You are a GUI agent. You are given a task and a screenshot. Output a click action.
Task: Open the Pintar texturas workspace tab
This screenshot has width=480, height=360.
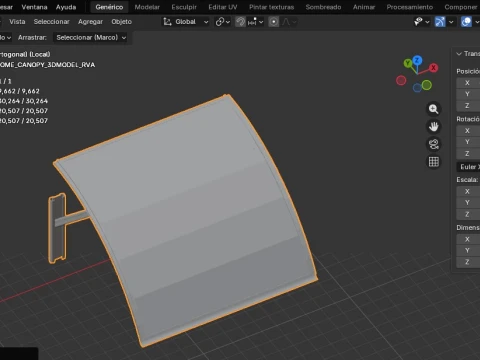[x=272, y=7]
